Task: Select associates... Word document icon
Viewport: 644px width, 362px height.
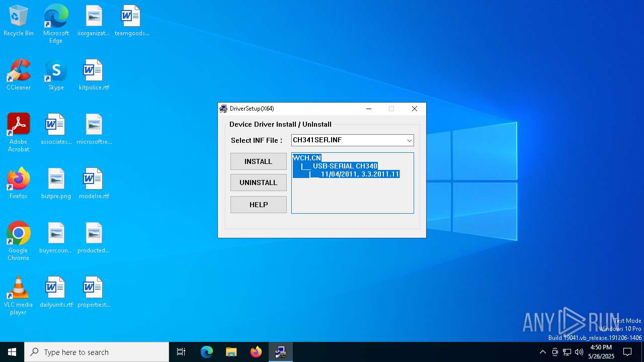Action: [56, 130]
